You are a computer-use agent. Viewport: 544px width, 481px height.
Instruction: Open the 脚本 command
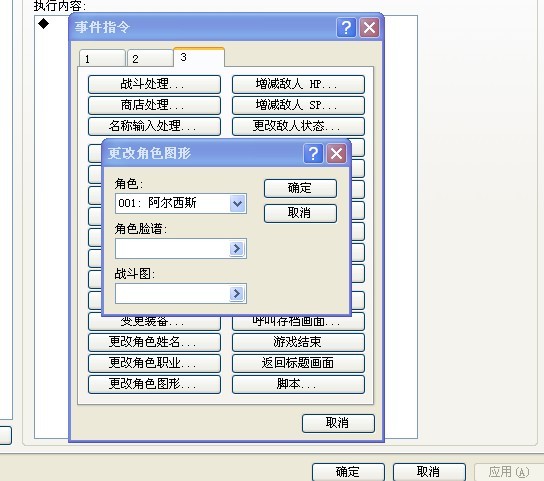(298, 384)
